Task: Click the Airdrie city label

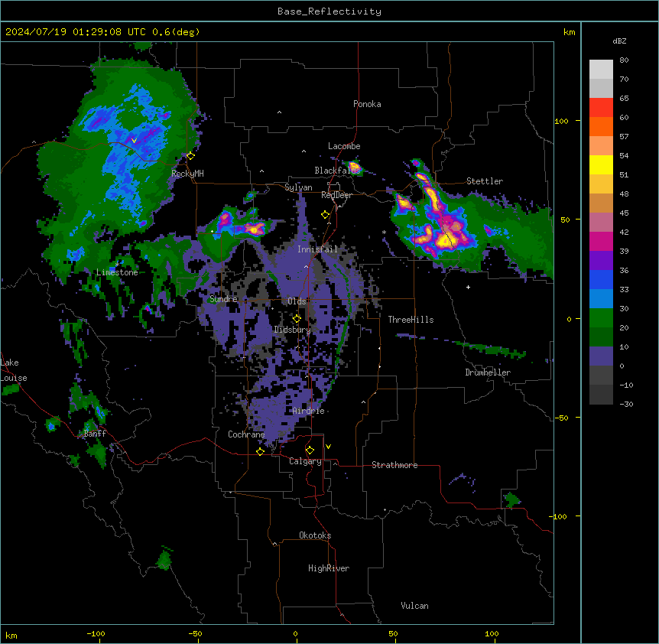Action: tap(308, 411)
